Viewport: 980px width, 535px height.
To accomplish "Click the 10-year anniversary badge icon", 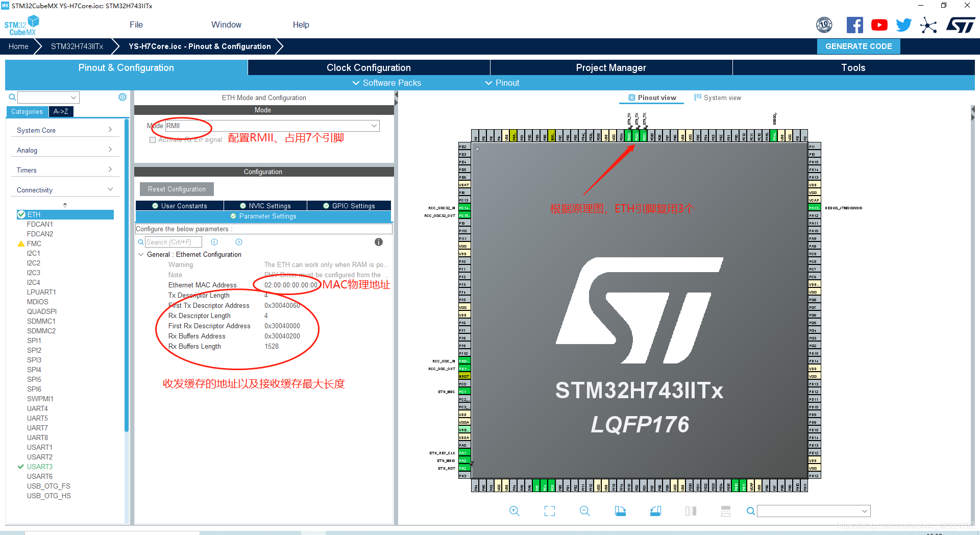I will (x=824, y=25).
